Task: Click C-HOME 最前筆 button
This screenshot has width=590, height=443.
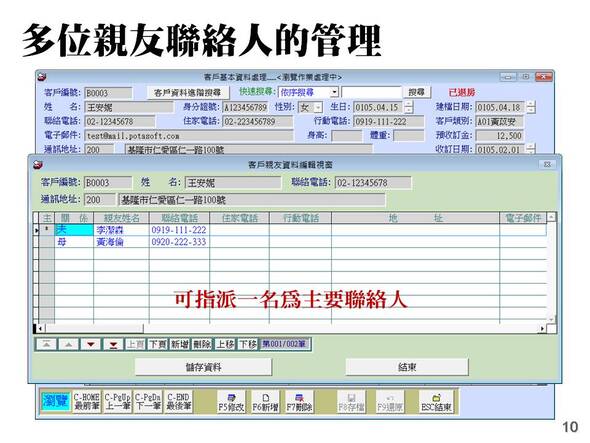Action: (87, 401)
